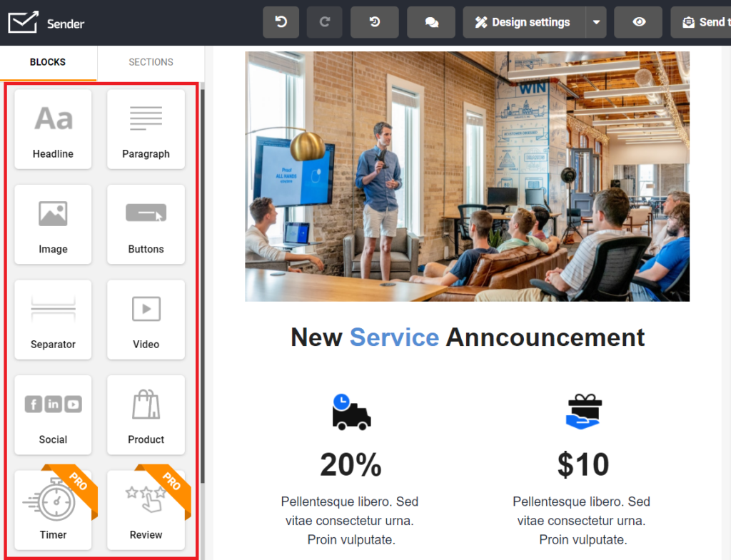Viewport: 731px width, 560px height.
Task: Click the office meeting hero image
Action: point(467,177)
